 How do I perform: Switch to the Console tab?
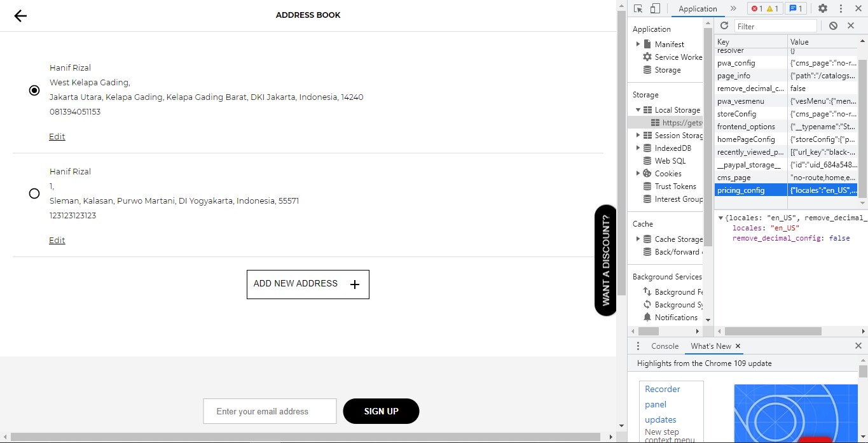(665, 346)
